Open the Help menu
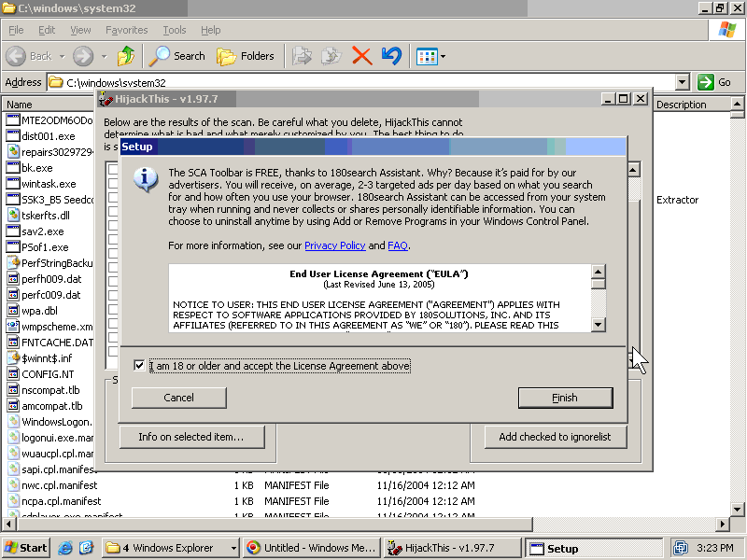Viewport: 747px width, 560px height. coord(211,30)
